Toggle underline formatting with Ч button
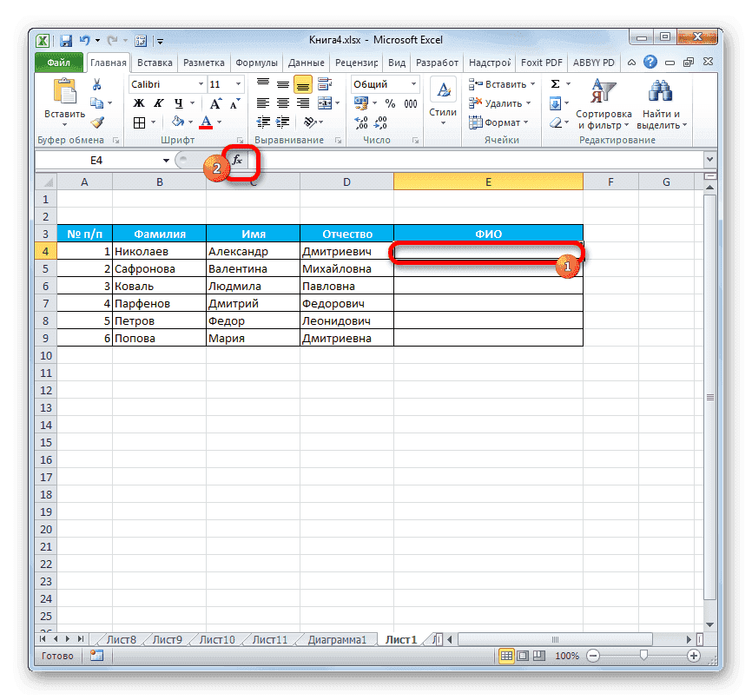752x700 pixels. click(x=177, y=102)
